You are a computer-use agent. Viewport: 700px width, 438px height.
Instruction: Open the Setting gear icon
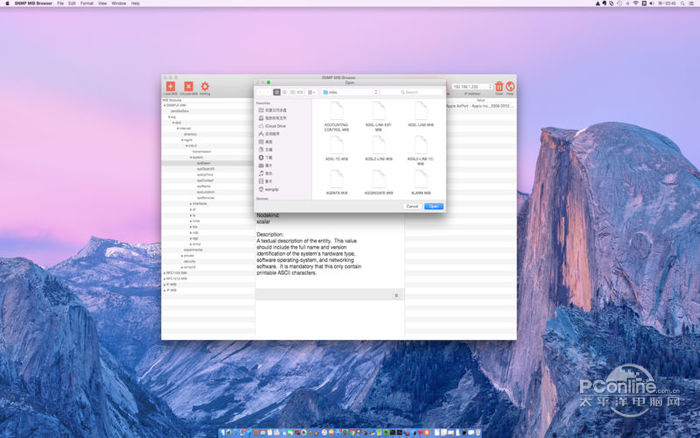click(x=205, y=88)
